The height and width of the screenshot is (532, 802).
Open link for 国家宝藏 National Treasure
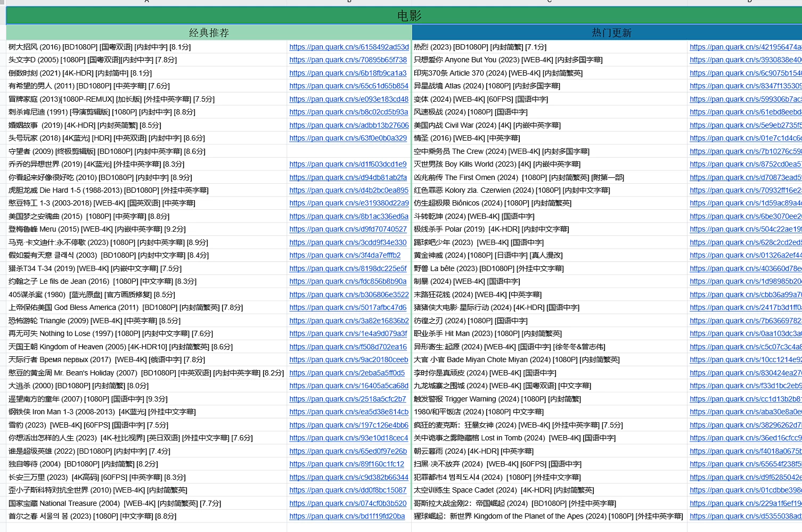(348, 504)
